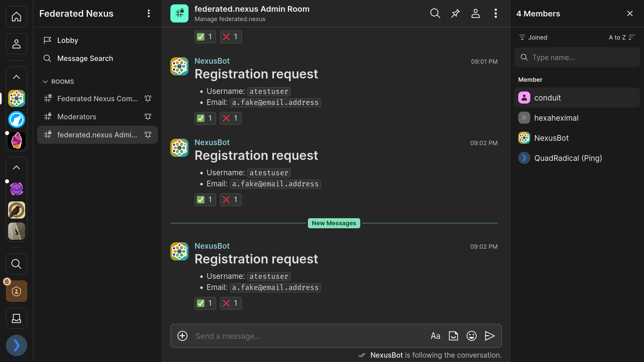Open the attachment plus icon in the composer
The height and width of the screenshot is (362, 644).
[182, 336]
